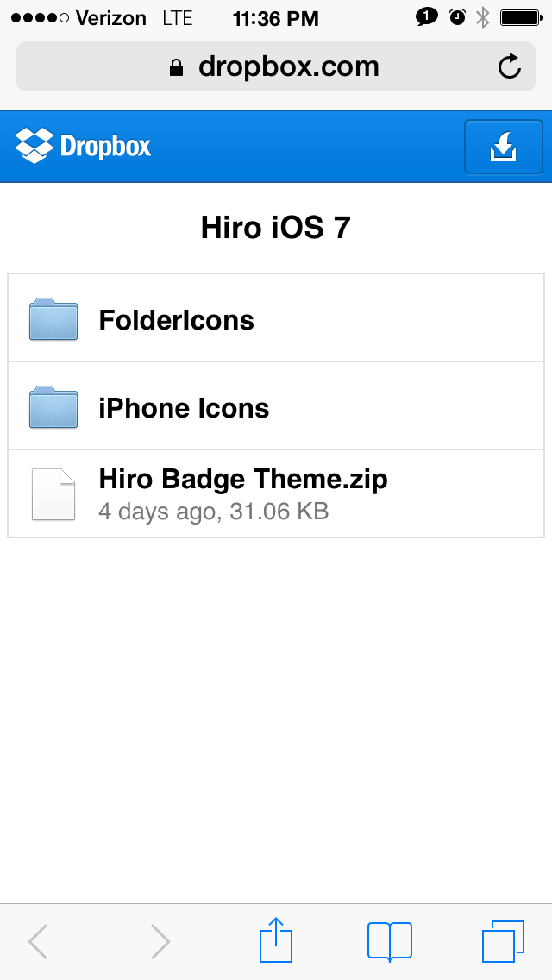552x980 pixels.
Task: Tap the dropbox.com address bar
Action: click(276, 66)
